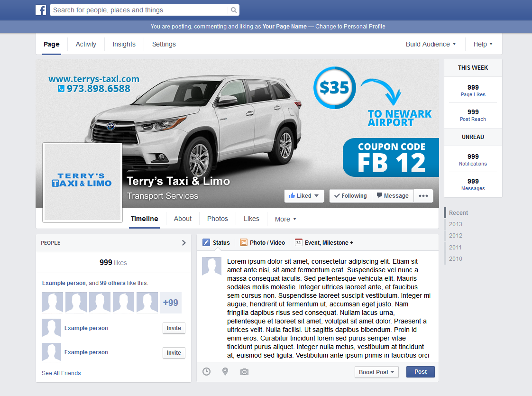Open Messages unread count
The image size is (532, 396).
pos(473,184)
